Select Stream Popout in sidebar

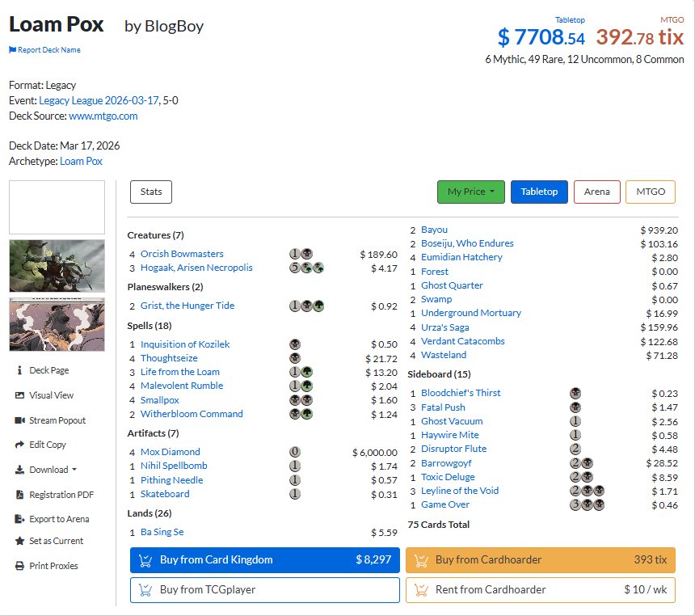tap(57, 420)
